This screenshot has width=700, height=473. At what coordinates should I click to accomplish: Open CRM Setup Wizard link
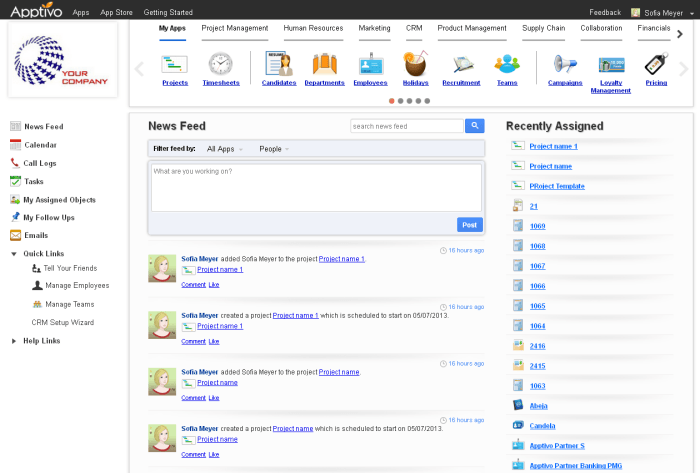pyautogui.click(x=63, y=322)
